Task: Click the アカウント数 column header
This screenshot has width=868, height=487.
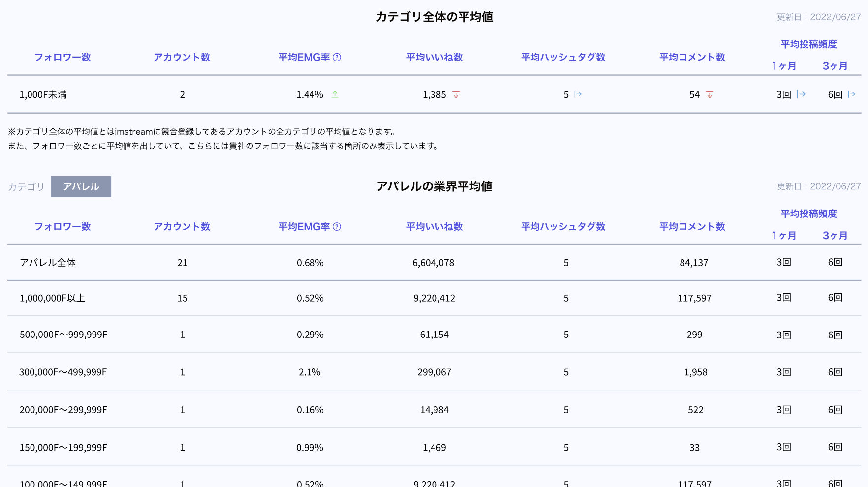Action: click(x=182, y=57)
